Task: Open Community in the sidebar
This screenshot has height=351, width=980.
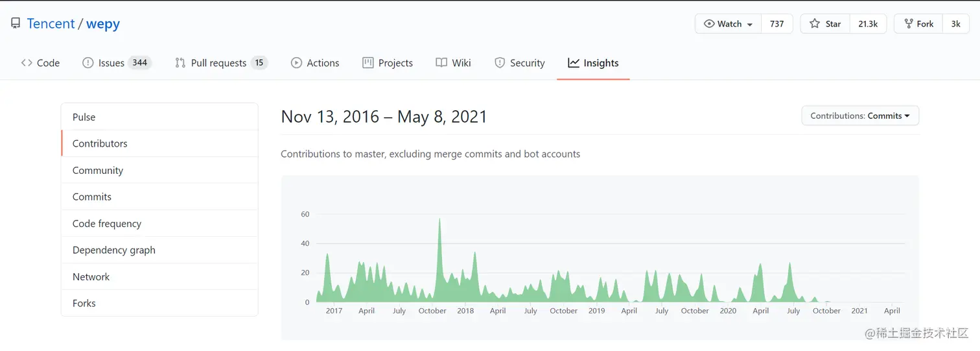Action: pos(159,170)
